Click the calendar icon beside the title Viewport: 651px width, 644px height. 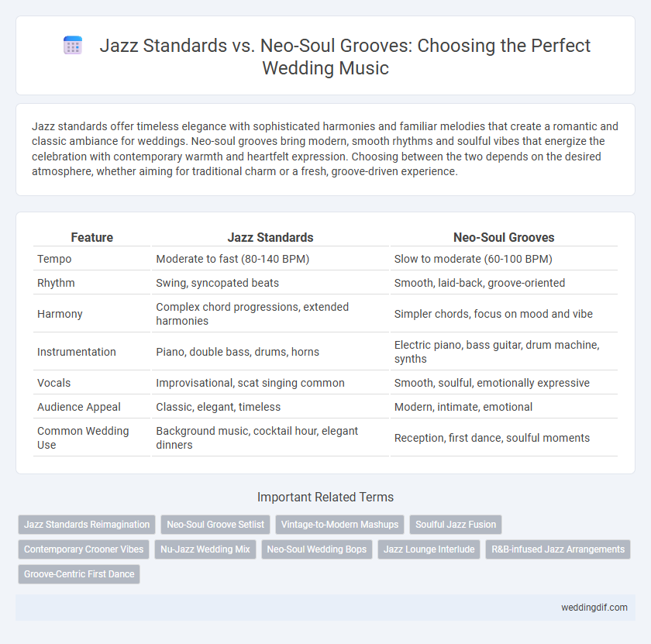pyautogui.click(x=73, y=46)
